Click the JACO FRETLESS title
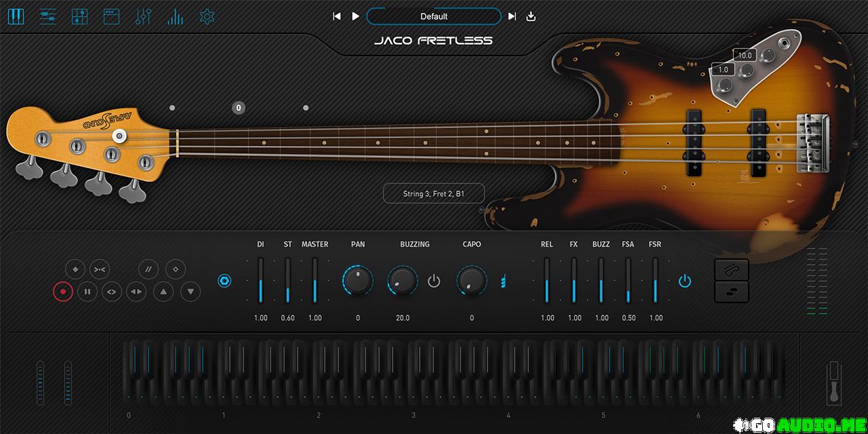The width and height of the screenshot is (868, 434). coord(433,41)
